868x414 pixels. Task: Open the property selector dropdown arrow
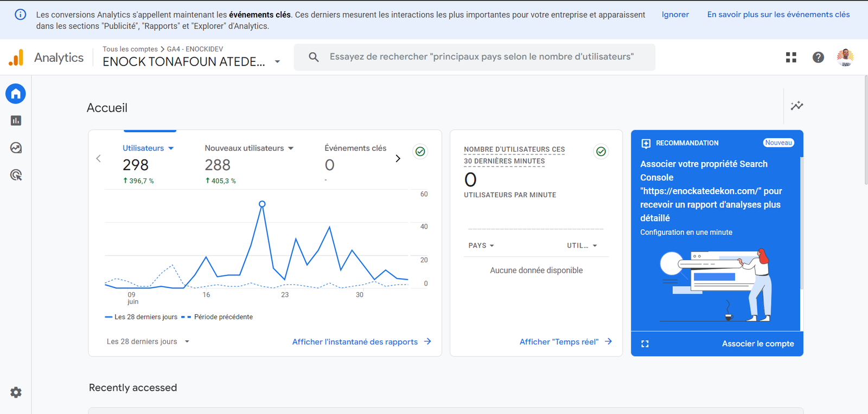[x=277, y=62]
